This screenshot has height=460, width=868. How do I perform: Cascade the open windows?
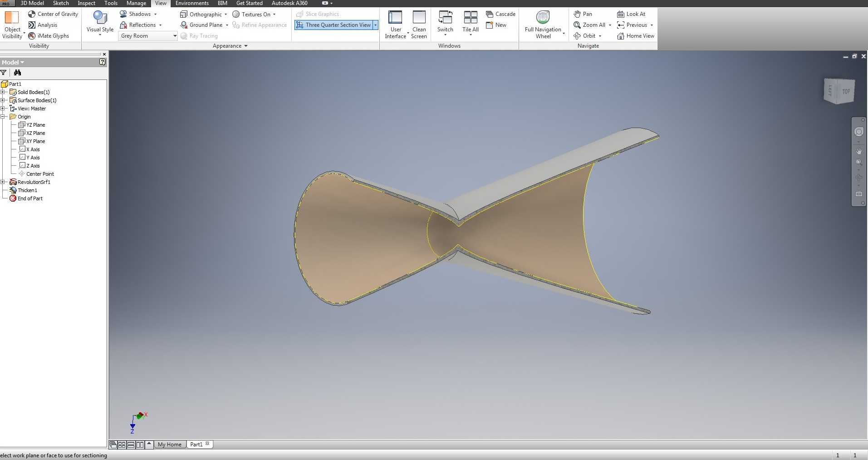[501, 14]
